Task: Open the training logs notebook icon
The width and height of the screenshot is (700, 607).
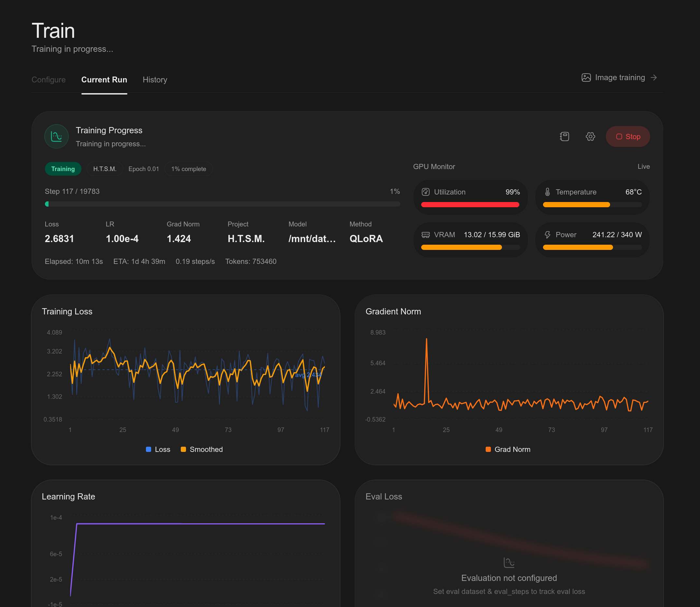Action: click(x=564, y=137)
